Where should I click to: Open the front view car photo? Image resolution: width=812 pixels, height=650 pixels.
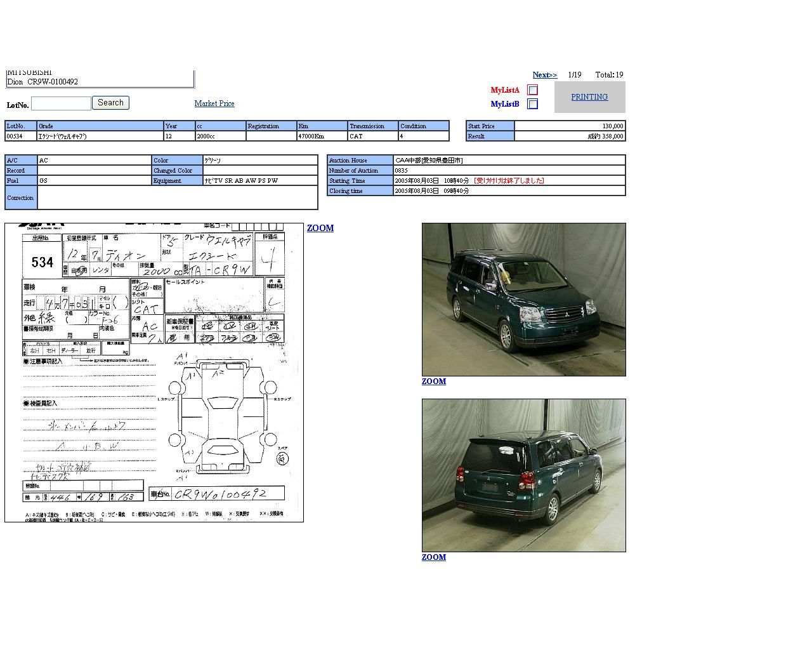524,300
